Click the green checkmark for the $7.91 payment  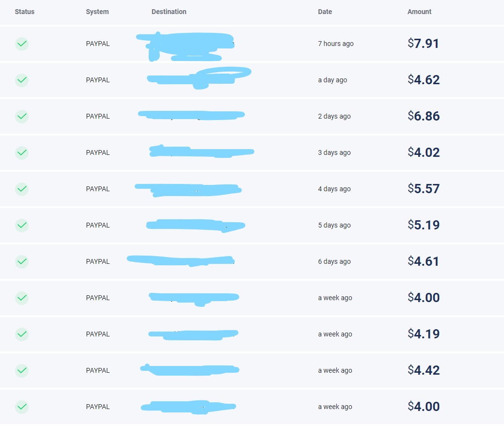click(22, 44)
